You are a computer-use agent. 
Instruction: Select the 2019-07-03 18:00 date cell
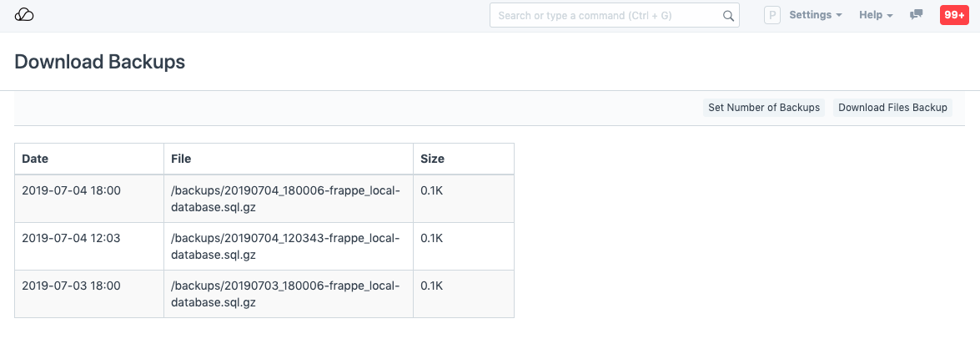(x=71, y=286)
